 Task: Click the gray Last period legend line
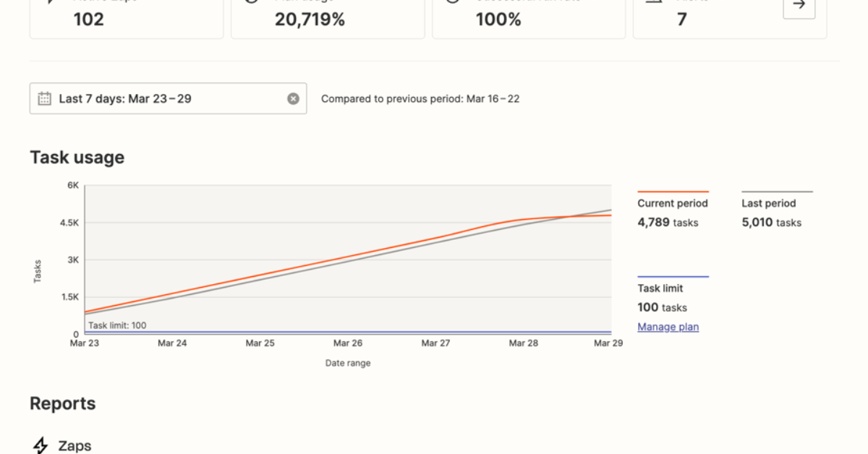[x=777, y=192]
